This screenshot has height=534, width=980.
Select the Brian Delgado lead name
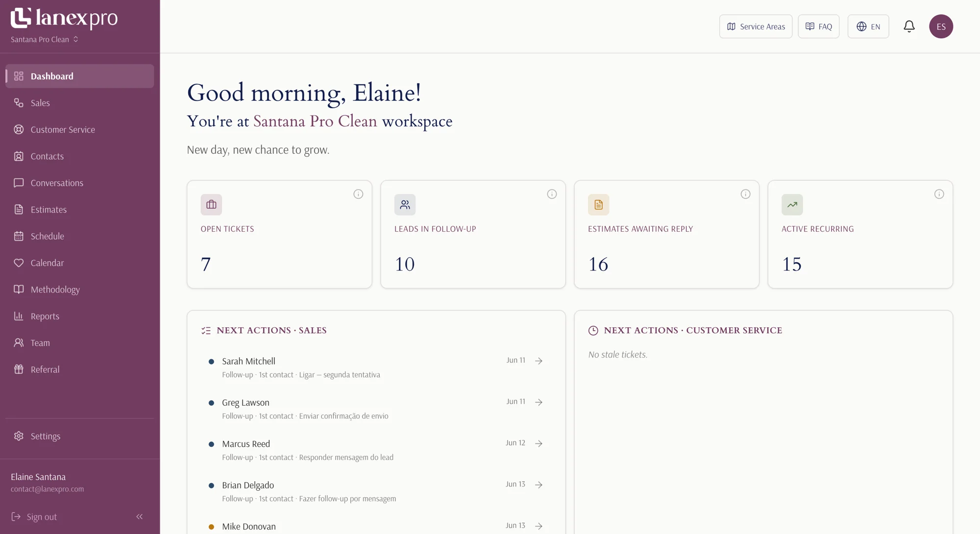pos(248,485)
